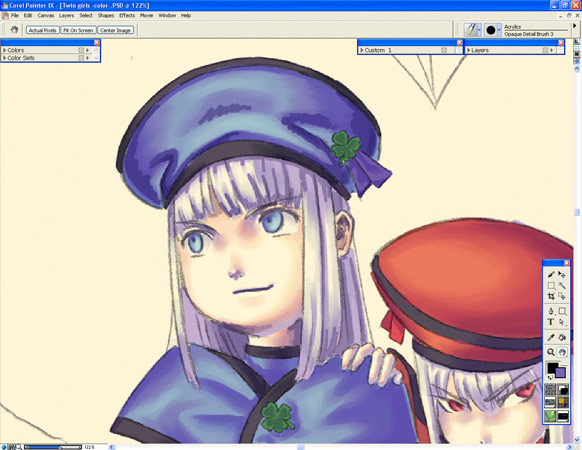582x450 pixels.
Task: Close the Custom 1 palette
Action: point(460,42)
